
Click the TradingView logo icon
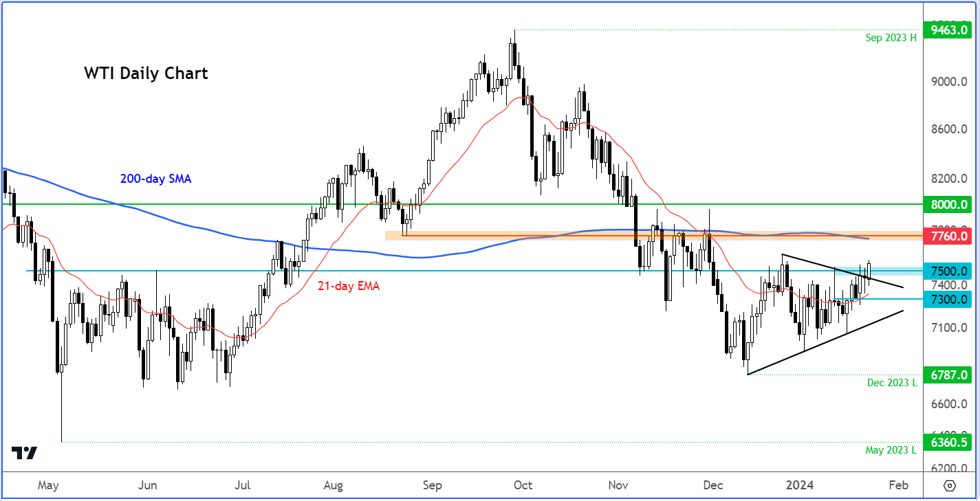click(x=25, y=453)
